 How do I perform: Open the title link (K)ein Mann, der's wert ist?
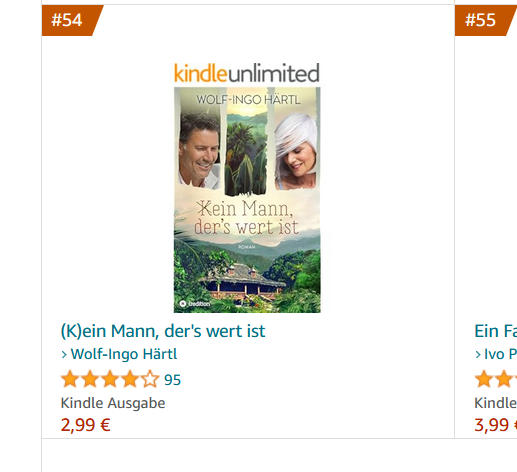click(x=163, y=331)
